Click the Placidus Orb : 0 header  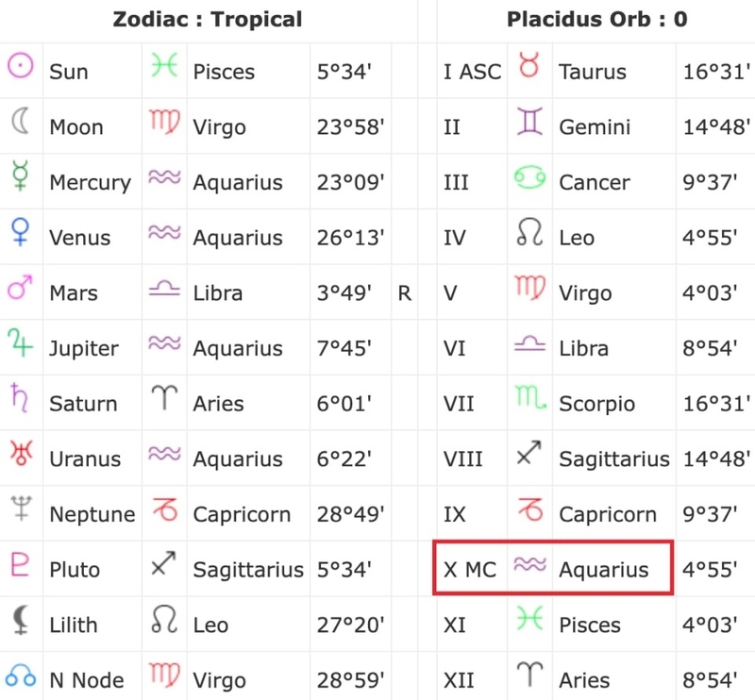[597, 20]
